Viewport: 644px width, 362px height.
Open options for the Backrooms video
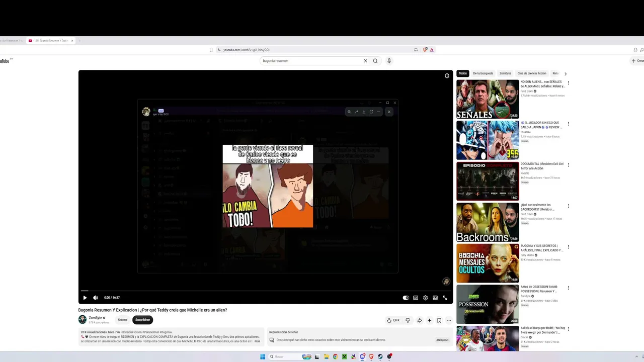coord(569,206)
